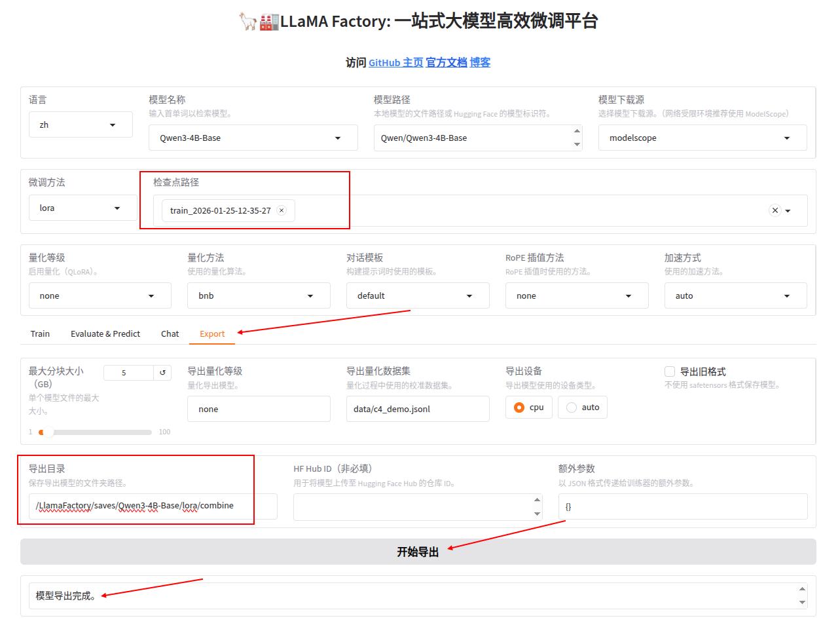Open the 量化方法 bnb dropdown

(x=259, y=295)
